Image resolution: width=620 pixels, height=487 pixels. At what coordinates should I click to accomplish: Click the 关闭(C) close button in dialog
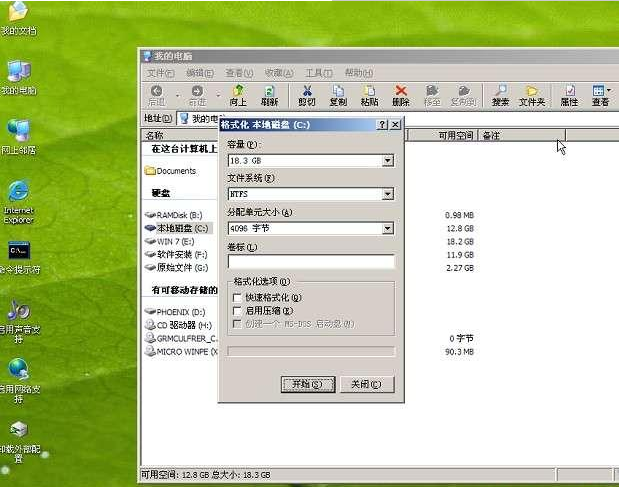(366, 384)
